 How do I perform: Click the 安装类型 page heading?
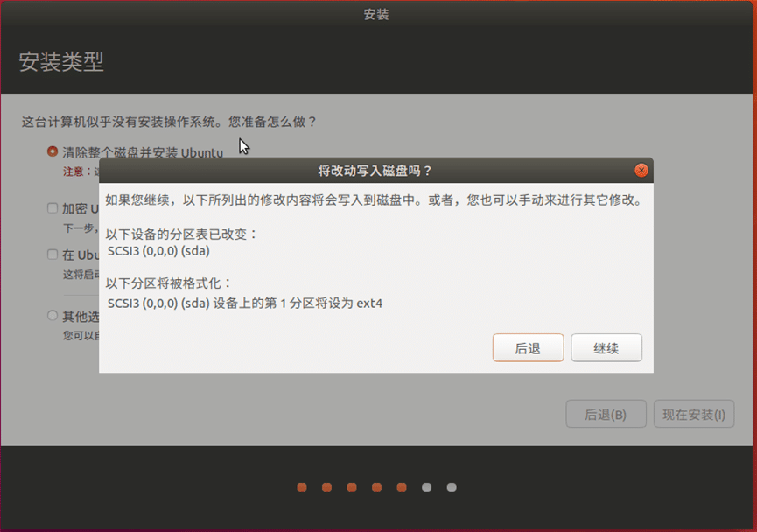61,62
